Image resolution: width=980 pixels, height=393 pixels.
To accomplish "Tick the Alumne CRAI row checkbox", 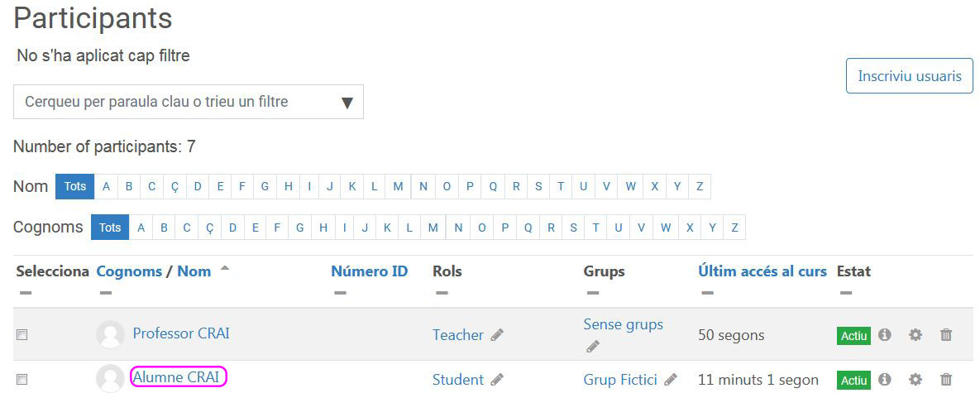I will click(22, 380).
